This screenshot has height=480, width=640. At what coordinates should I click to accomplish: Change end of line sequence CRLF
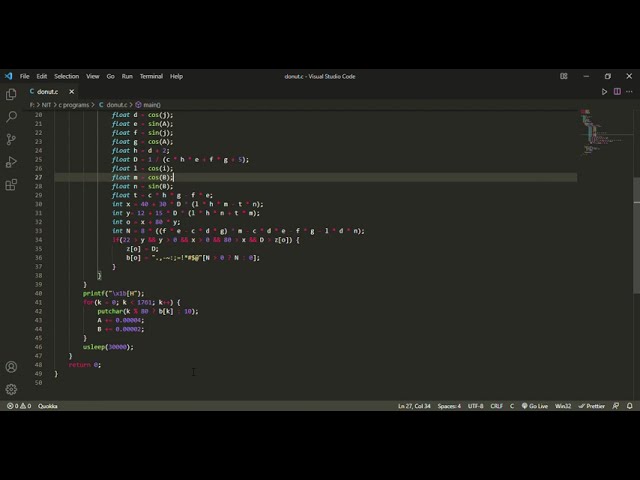click(x=496, y=406)
